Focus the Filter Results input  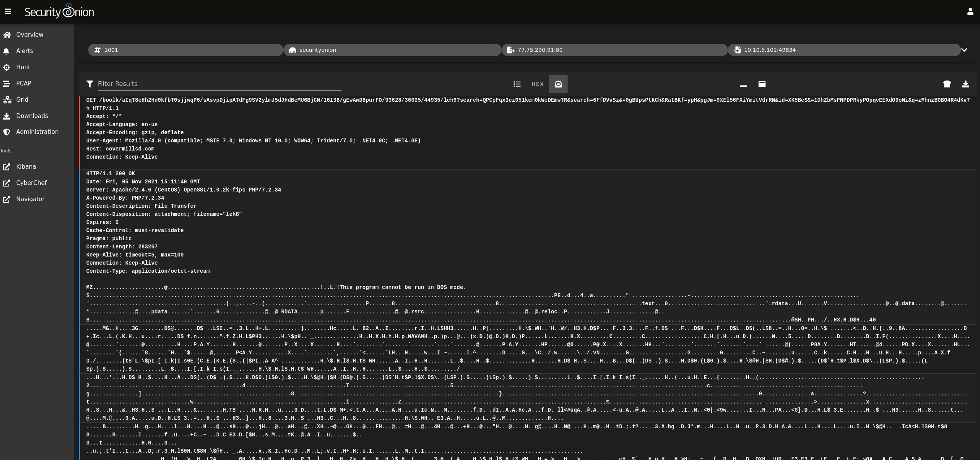pyautogui.click(x=219, y=84)
